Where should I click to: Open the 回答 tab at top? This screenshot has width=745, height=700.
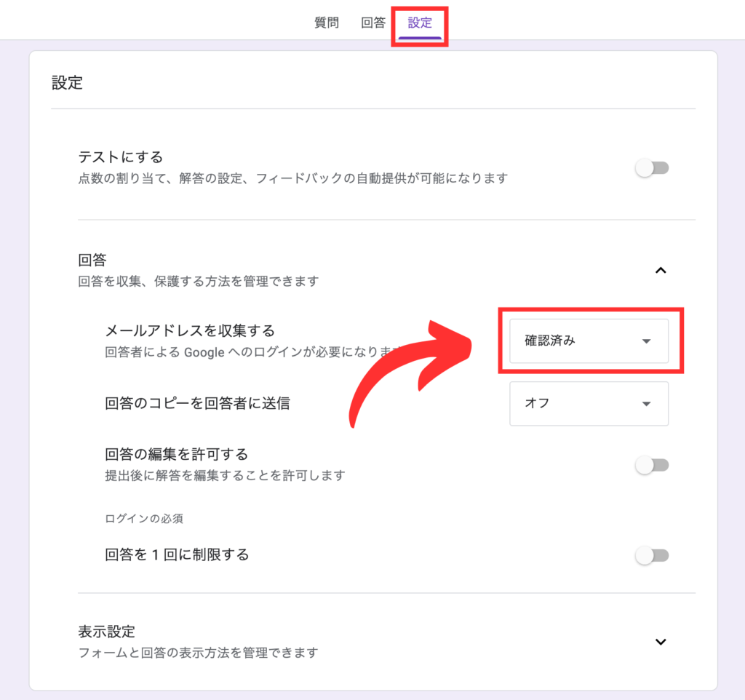373,23
